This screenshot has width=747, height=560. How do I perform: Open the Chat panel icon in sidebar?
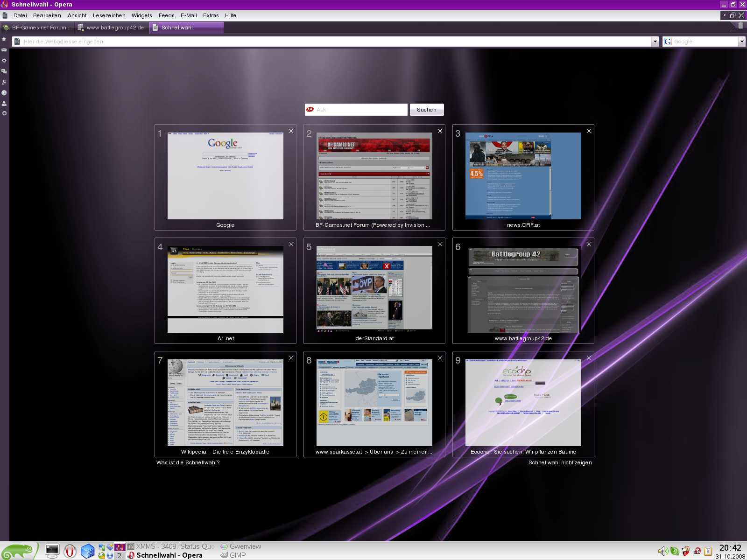[x=4, y=71]
